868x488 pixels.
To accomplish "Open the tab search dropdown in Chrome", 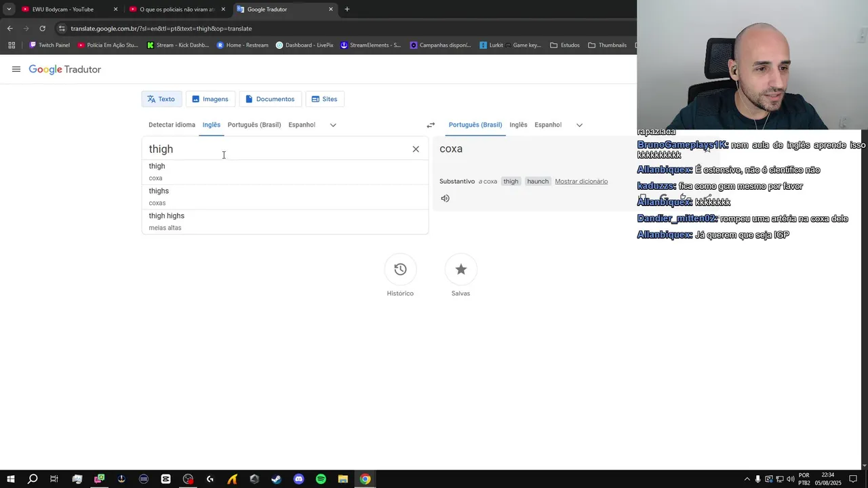I will [x=8, y=9].
